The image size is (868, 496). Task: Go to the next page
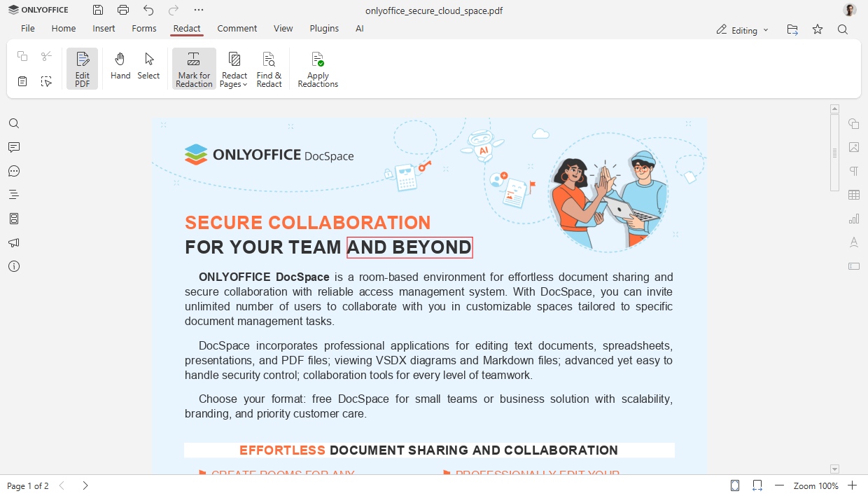(85, 485)
